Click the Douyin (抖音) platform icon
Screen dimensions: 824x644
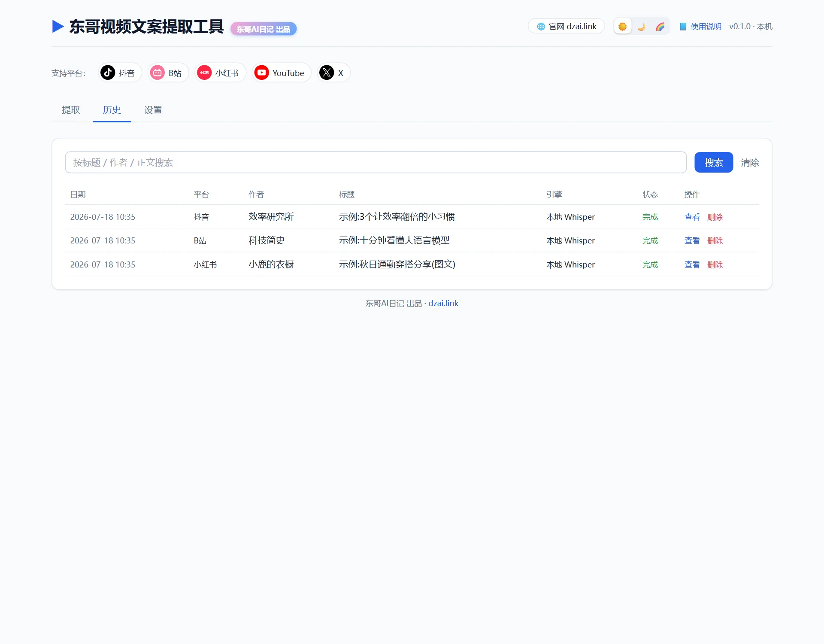point(108,73)
